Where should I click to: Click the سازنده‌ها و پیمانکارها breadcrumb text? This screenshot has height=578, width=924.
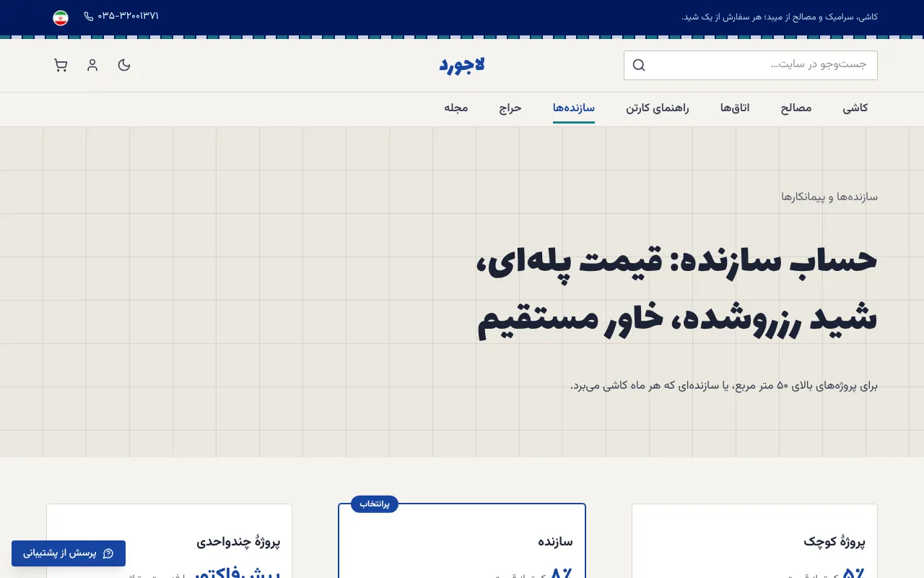tap(829, 197)
